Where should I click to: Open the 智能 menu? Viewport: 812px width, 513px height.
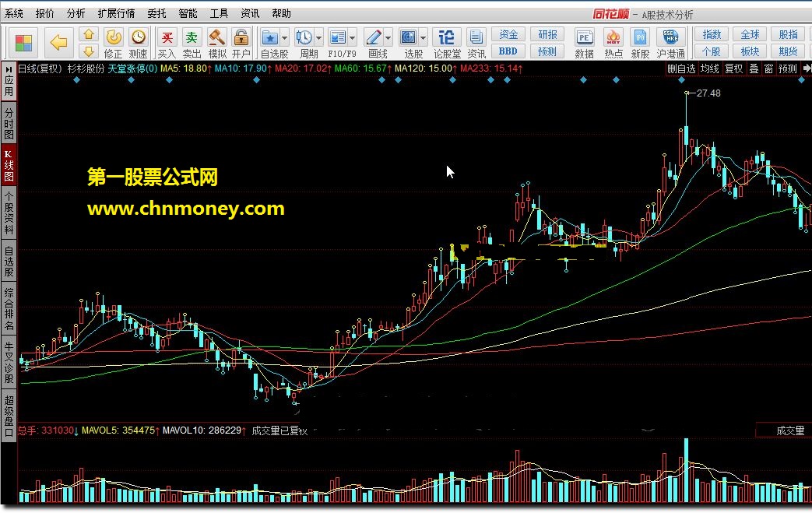(x=188, y=13)
